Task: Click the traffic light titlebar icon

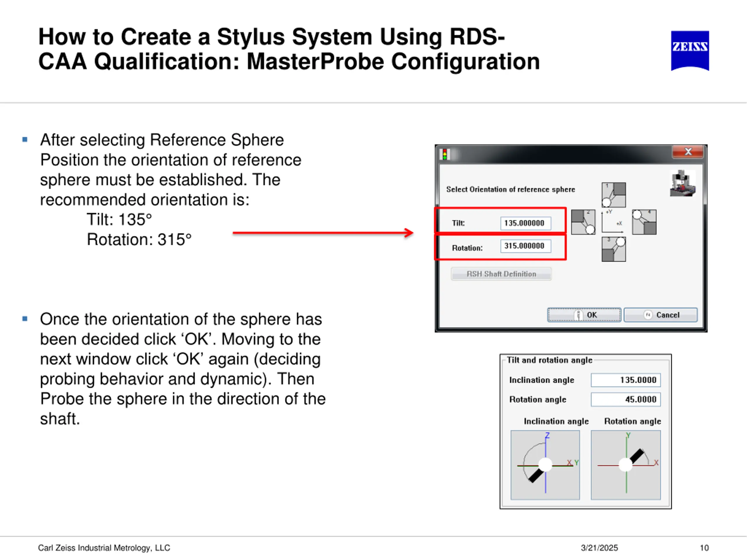Action: point(445,154)
